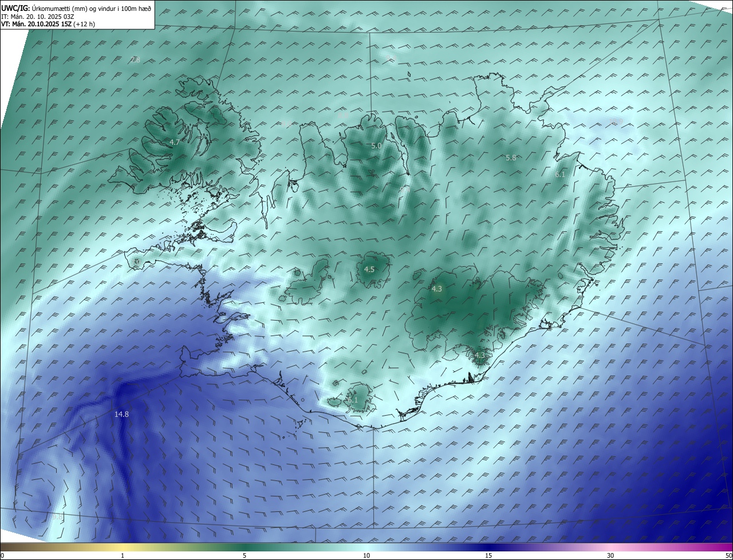Viewport: 733px width, 560px height.
Task: Select the 'IT: Mán. 20. 10. 2025 03Z' line
Action: coord(38,17)
